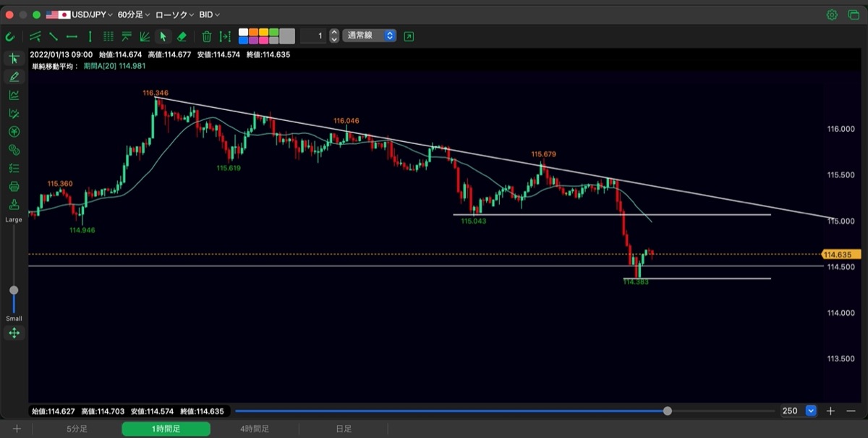Pick the orange color swatch
Image resolution: width=868 pixels, height=438 pixels.
(253, 33)
